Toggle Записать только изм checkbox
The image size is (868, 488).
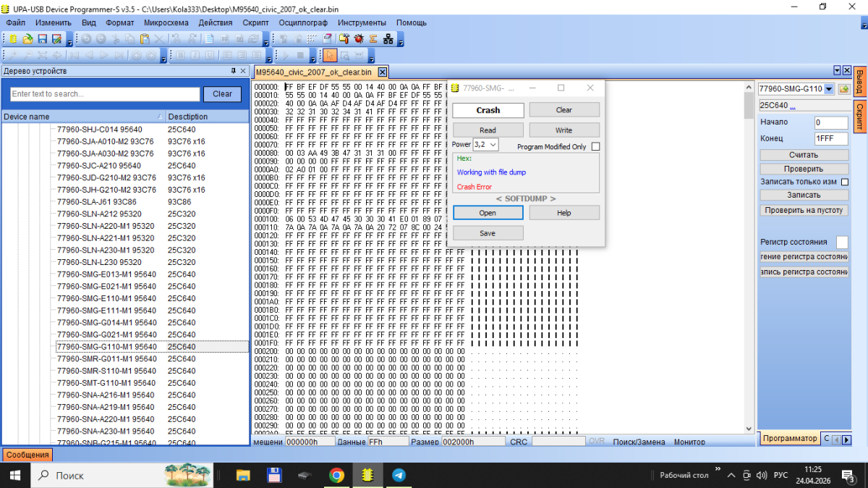[x=844, y=182]
